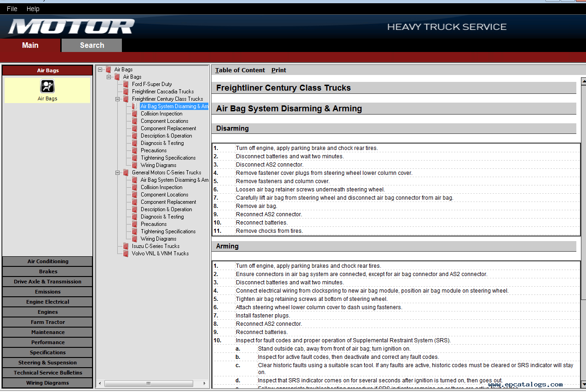Click the tree panel's horizontal scrollbar thumb
Image resolution: width=586 pixels, height=392 pixels.
click(x=148, y=383)
